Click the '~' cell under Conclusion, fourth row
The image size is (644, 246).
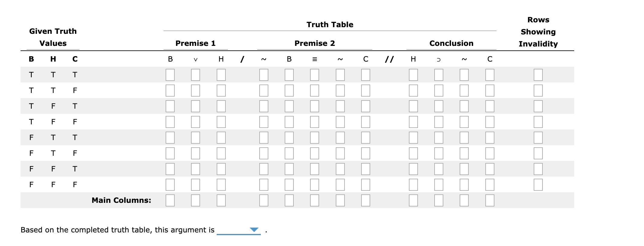click(464, 122)
